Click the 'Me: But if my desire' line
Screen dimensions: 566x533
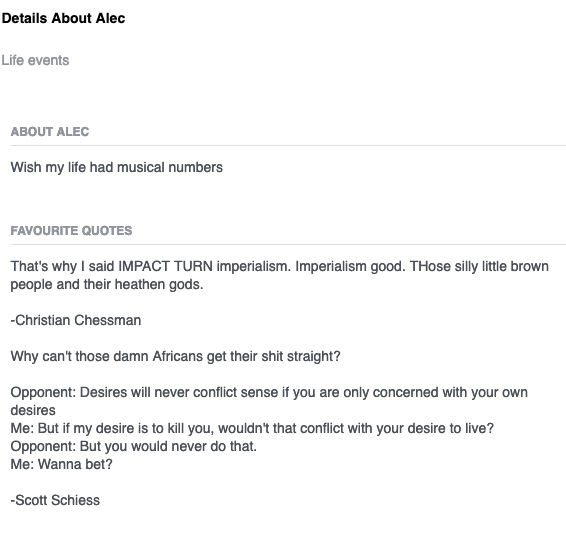point(252,428)
